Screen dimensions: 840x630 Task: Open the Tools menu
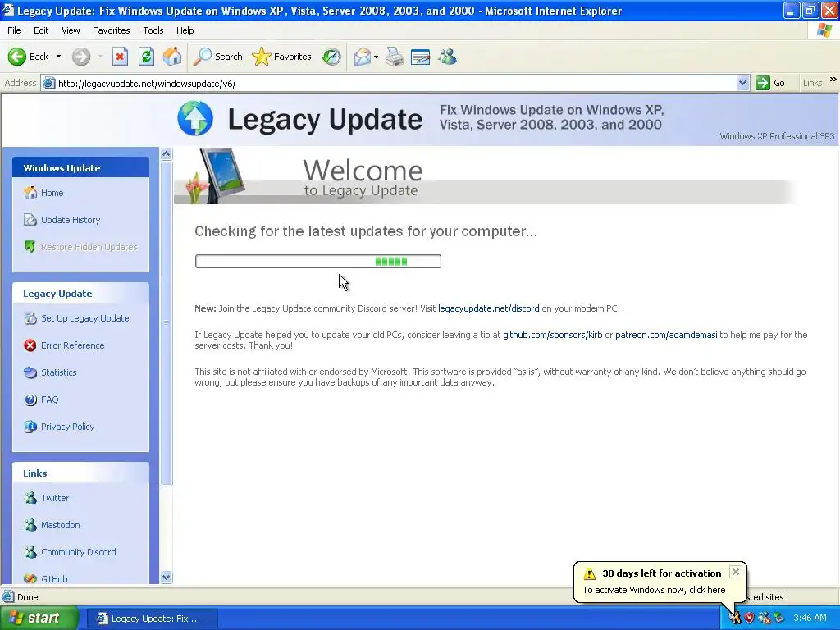pos(153,30)
